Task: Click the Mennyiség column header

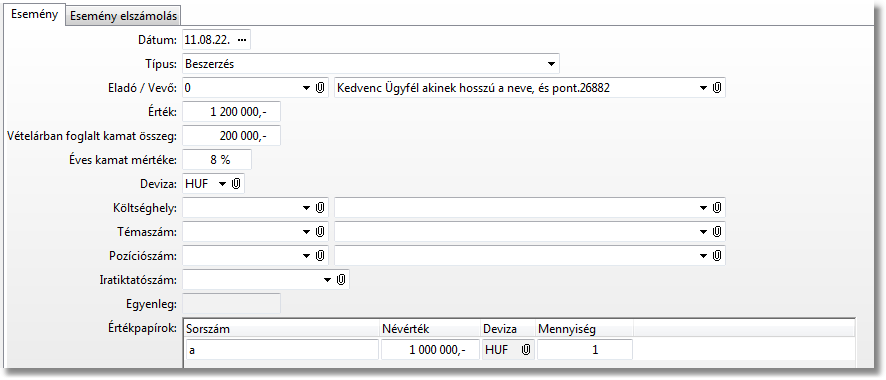Action: pos(584,328)
